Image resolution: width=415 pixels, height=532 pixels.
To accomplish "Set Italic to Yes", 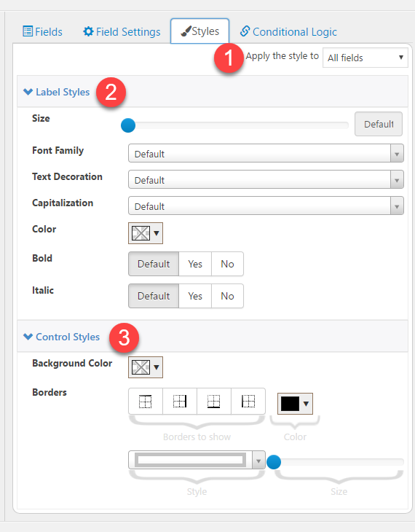I will (195, 296).
